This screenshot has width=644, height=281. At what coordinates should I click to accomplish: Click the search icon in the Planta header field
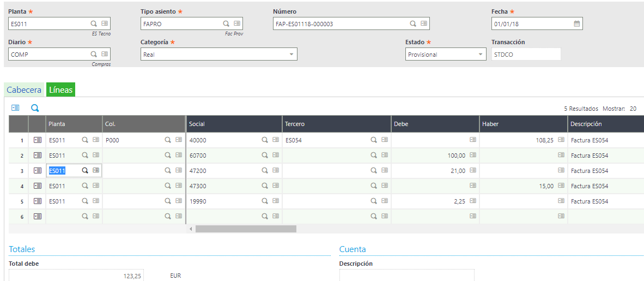[94, 23]
